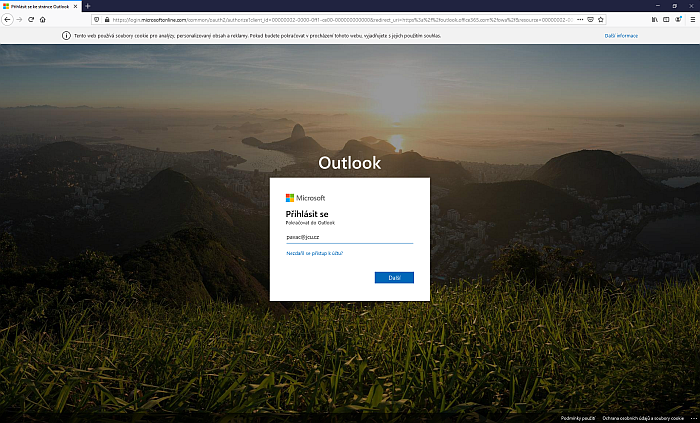700x423 pixels.
Task: Click the cookie notice info icon
Action: (x=66, y=36)
